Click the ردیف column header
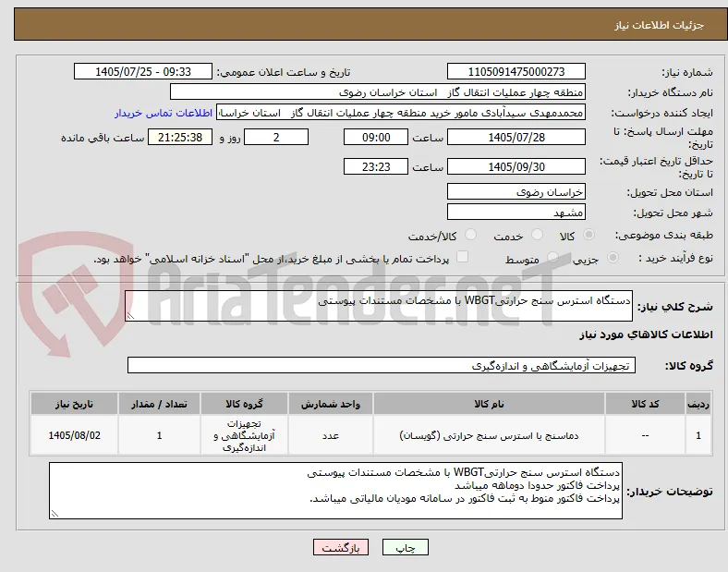The height and width of the screenshot is (572, 728). (x=698, y=404)
